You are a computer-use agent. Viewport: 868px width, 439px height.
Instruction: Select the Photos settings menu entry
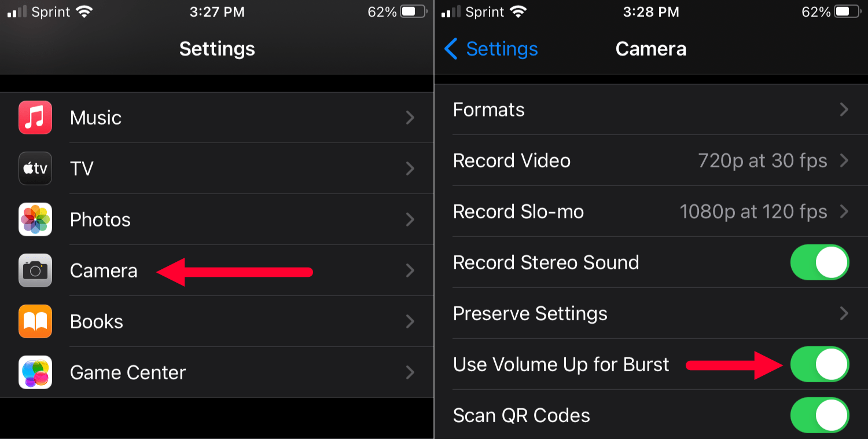(100, 219)
